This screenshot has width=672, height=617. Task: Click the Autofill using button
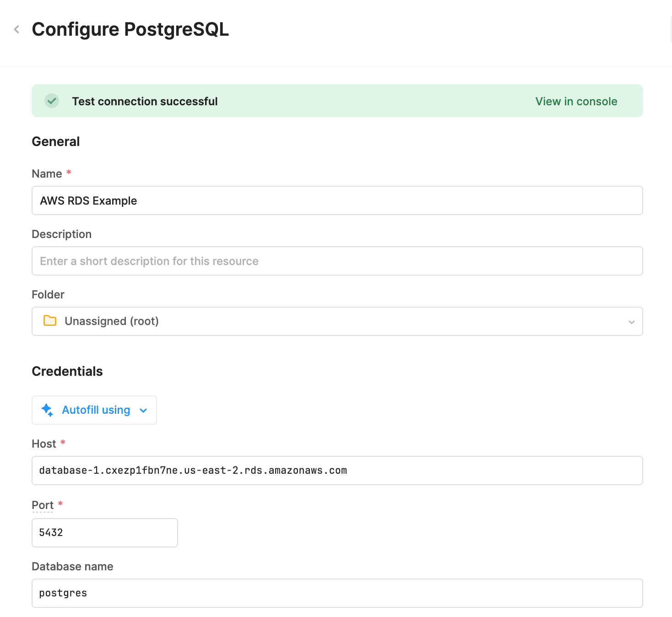pos(96,410)
